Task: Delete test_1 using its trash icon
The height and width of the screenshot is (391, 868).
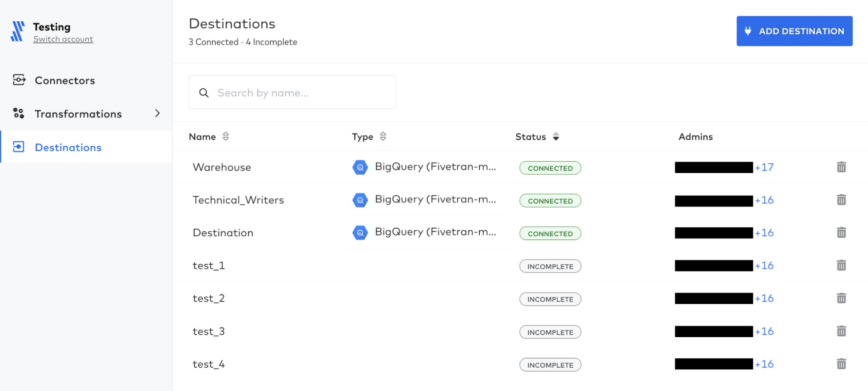Action: coord(842,265)
